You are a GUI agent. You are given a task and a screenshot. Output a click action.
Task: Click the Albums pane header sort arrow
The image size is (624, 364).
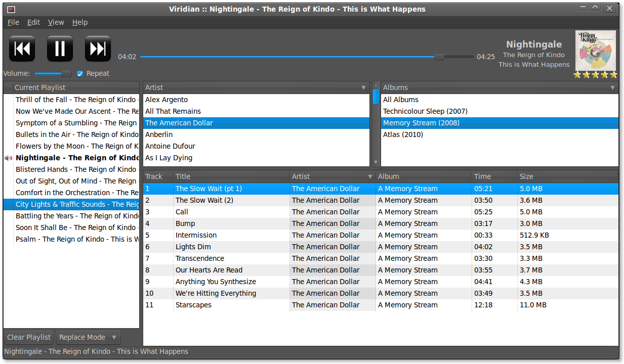click(612, 87)
